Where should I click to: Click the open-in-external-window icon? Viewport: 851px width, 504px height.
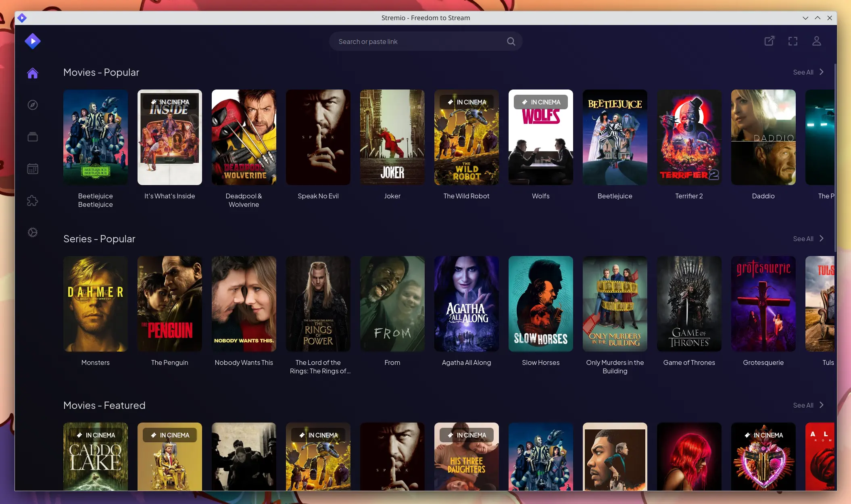(770, 41)
